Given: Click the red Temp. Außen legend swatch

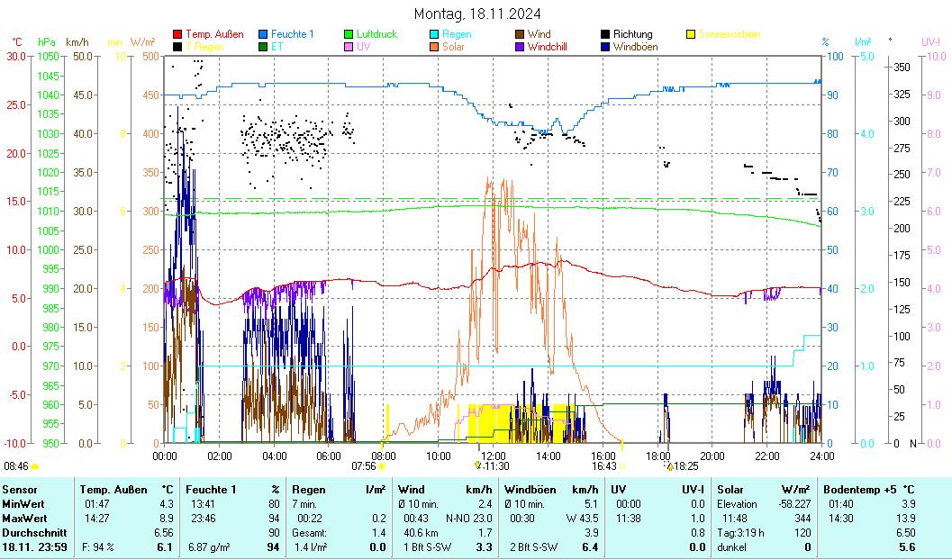Looking at the screenshot, I should (x=177, y=34).
